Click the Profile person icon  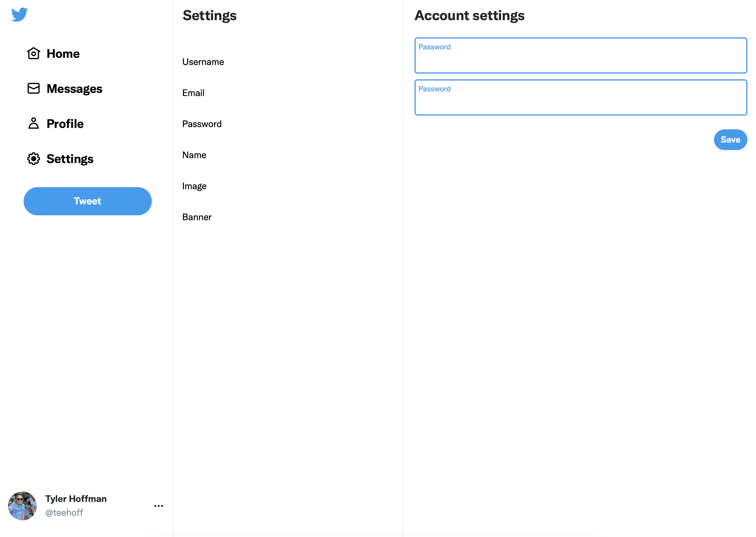(x=33, y=123)
